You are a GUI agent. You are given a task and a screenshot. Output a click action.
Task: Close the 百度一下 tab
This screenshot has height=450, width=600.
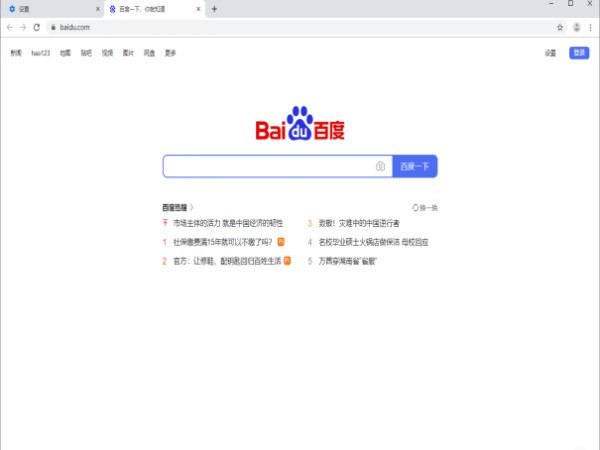[198, 9]
